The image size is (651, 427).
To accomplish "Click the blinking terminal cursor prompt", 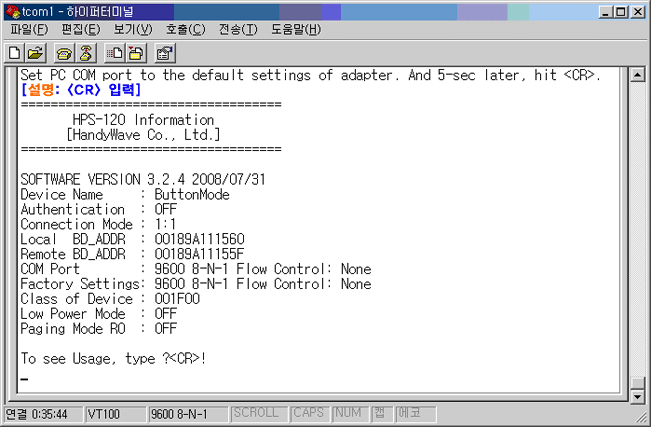I will [x=24, y=379].
